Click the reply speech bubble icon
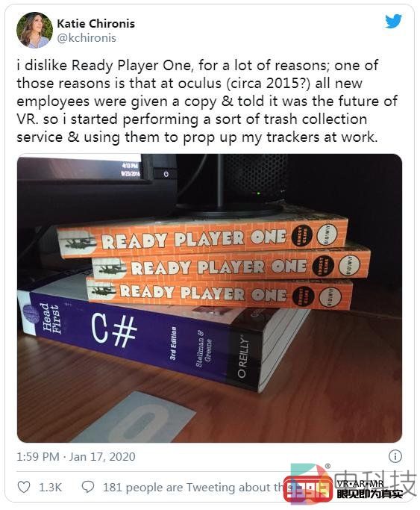Viewport: 420px width, 510px height. (88, 487)
